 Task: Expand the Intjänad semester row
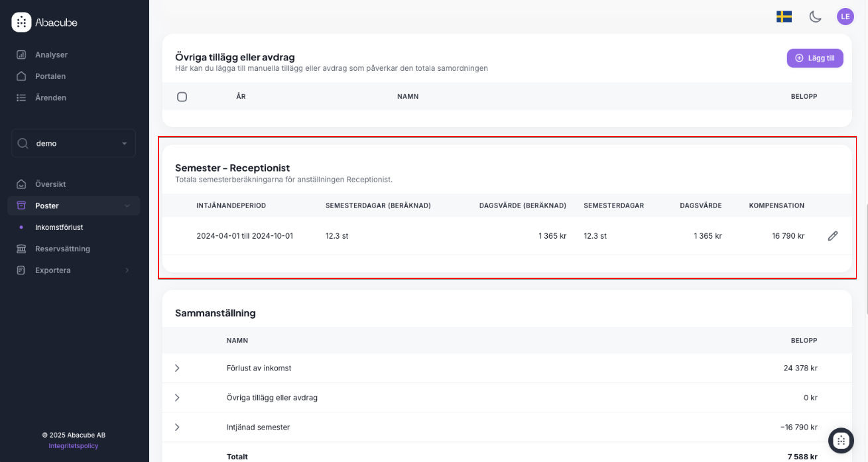coord(177,428)
